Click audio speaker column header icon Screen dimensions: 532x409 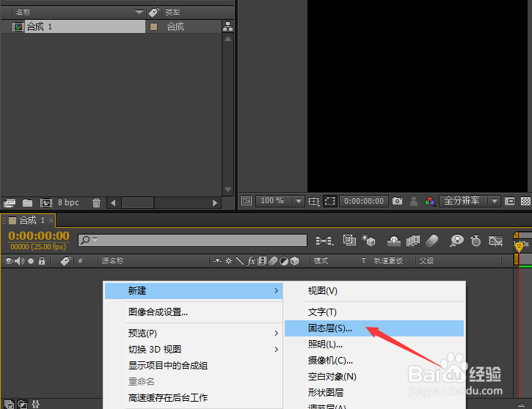pyautogui.click(x=19, y=261)
